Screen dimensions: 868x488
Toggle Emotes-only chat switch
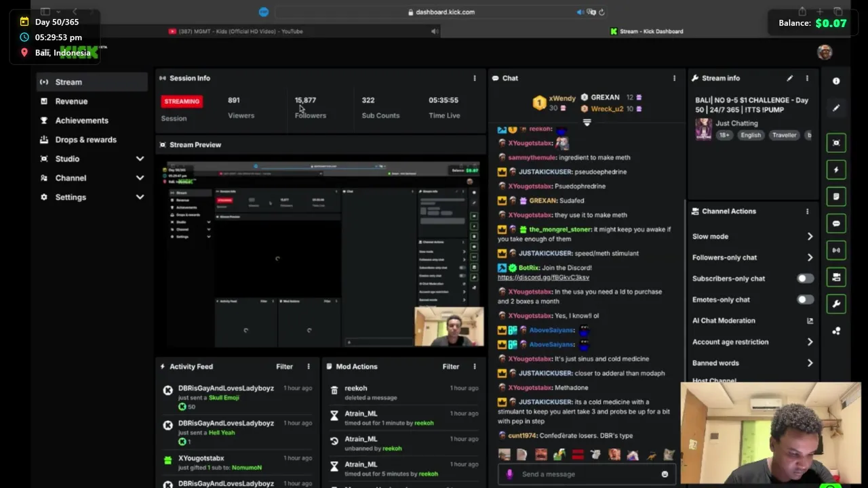[805, 300]
